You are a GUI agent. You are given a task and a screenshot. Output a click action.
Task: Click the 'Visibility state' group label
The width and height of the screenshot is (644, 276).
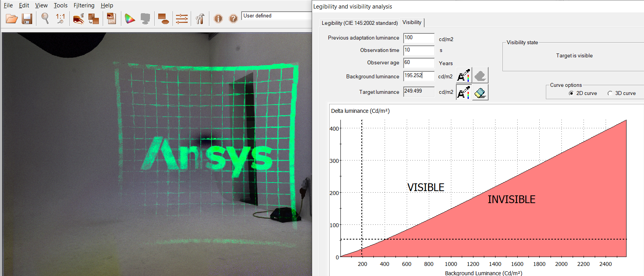pyautogui.click(x=522, y=43)
